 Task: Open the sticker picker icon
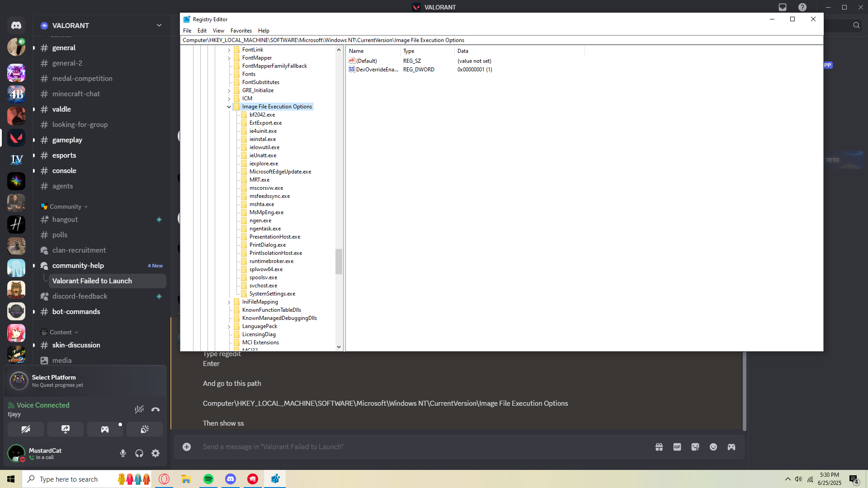[x=695, y=447]
